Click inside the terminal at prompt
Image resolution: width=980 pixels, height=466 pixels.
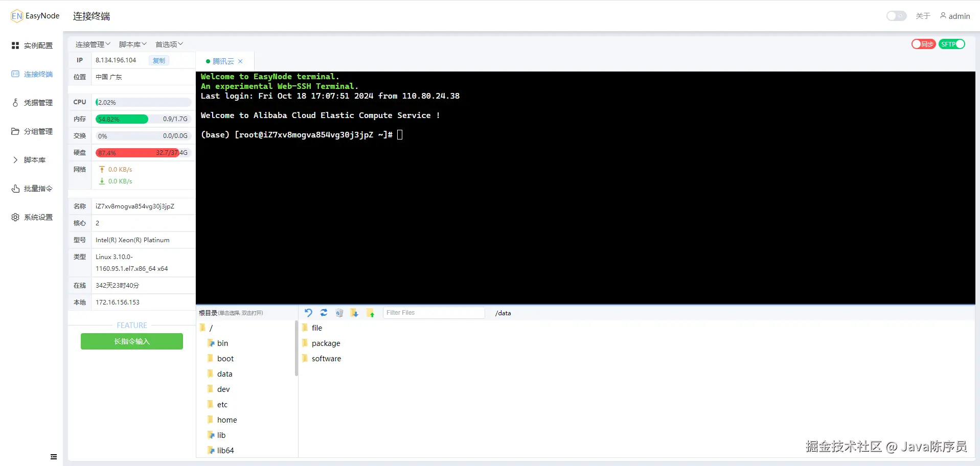click(400, 135)
